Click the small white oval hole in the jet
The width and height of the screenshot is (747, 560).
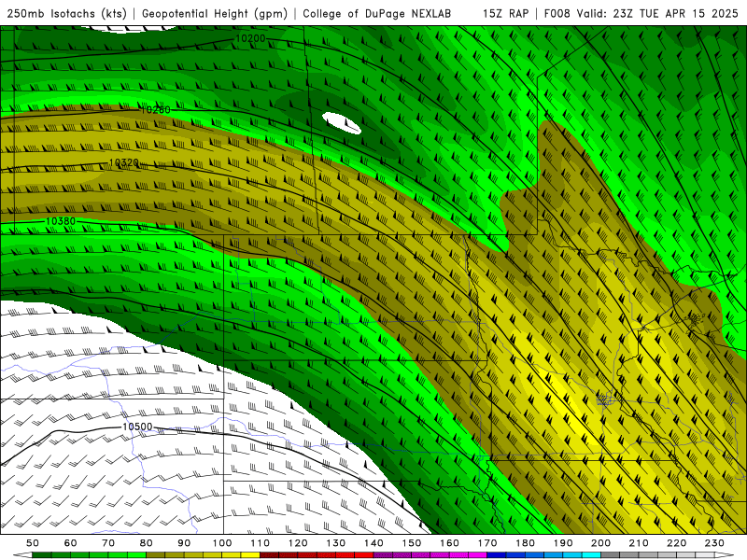click(342, 123)
